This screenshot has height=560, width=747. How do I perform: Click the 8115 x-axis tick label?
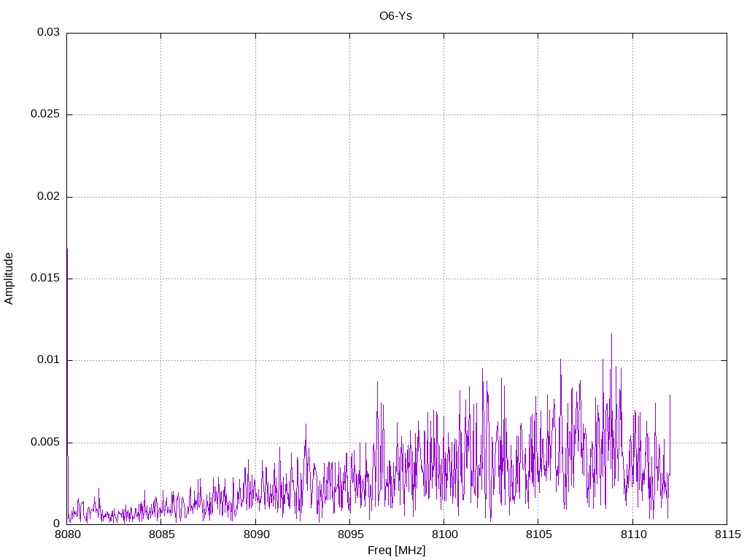(727, 535)
